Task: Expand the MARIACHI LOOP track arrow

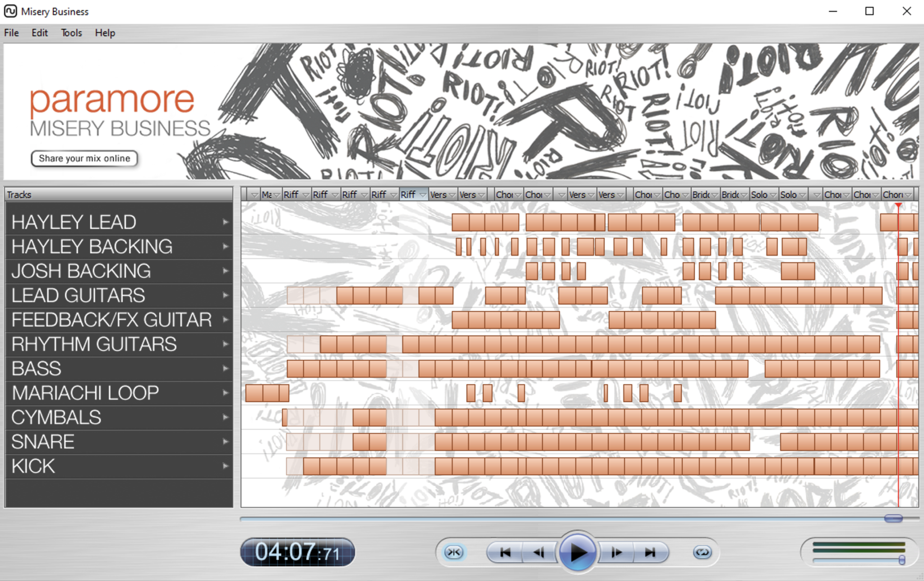Action: (226, 393)
